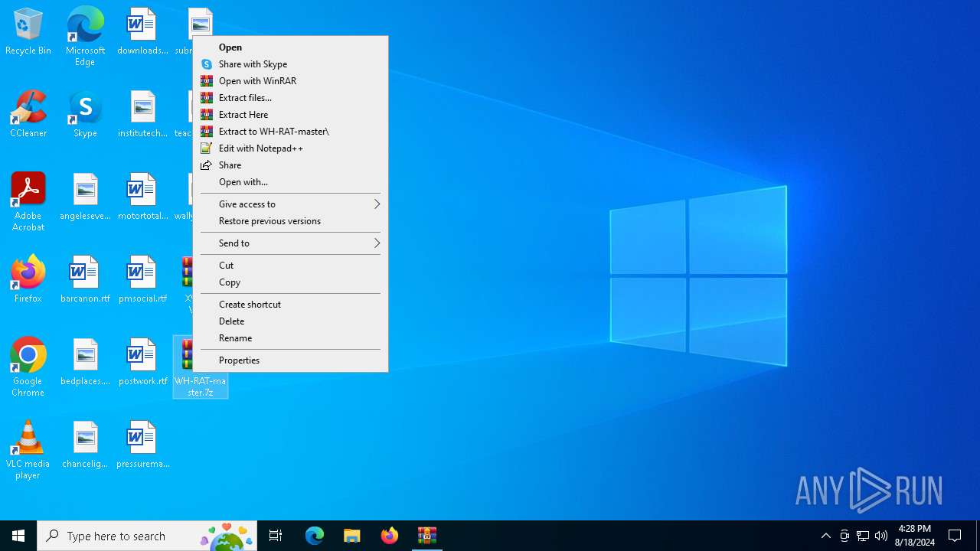Select the postwork.rtf document icon

142,363
